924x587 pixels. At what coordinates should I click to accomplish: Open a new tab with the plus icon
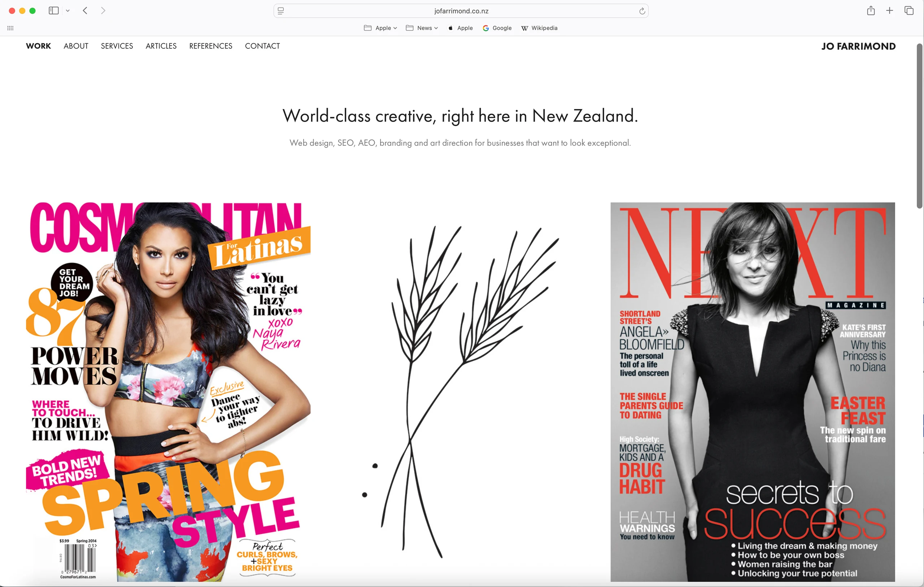tap(889, 10)
